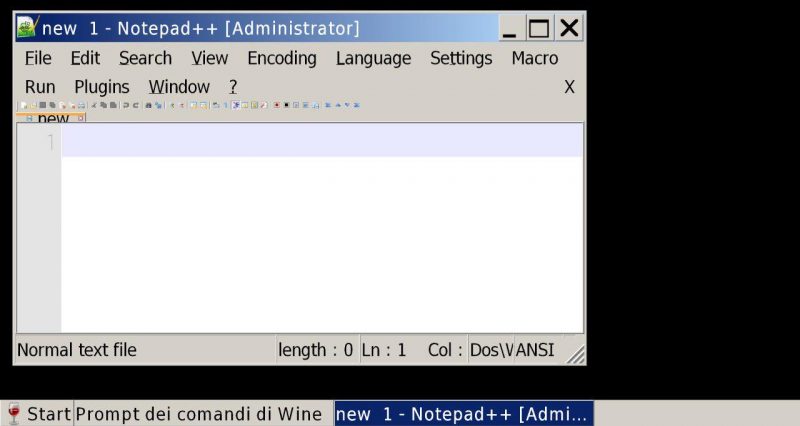Click the Cut toolbar icon

(x=93, y=105)
